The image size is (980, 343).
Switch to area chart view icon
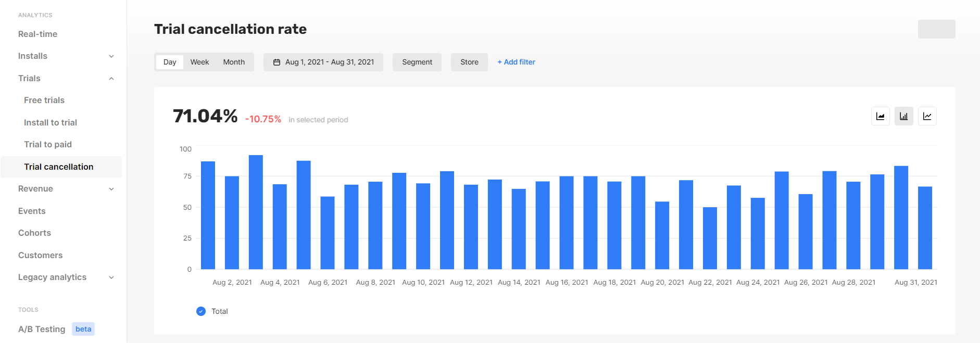[x=881, y=116]
